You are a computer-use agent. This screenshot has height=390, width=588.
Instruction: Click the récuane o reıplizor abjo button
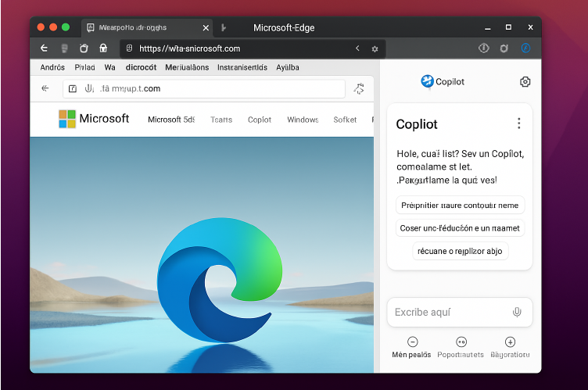pos(460,251)
